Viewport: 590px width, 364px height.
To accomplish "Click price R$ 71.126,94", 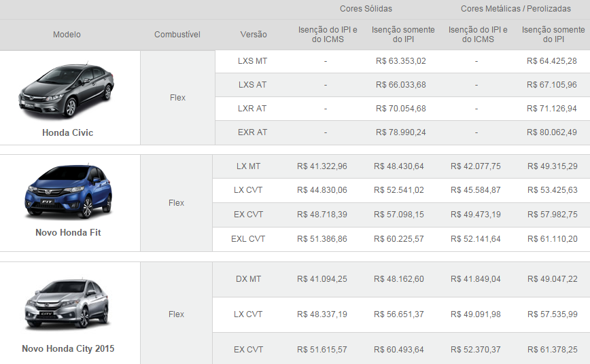I will (x=552, y=109).
